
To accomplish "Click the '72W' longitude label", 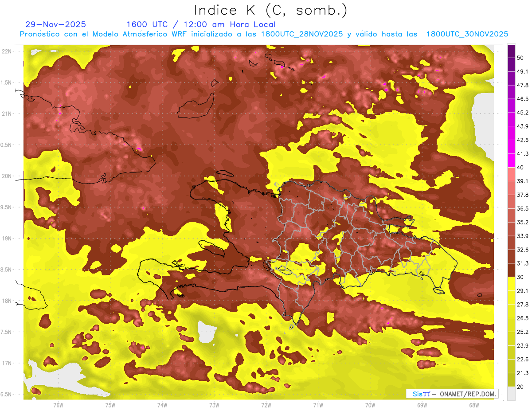I will [x=266, y=405].
